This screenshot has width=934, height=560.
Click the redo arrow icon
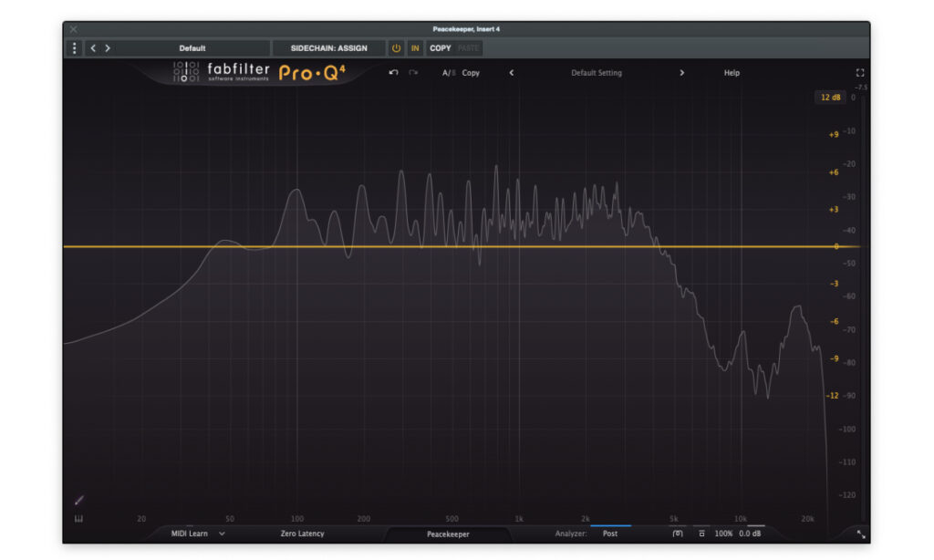click(413, 73)
